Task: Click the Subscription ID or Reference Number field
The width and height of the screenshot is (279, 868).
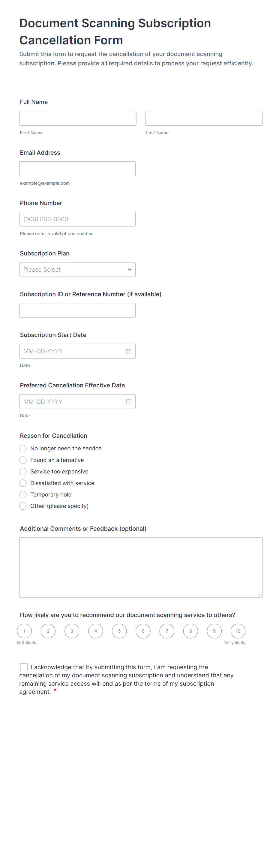Action: (77, 310)
